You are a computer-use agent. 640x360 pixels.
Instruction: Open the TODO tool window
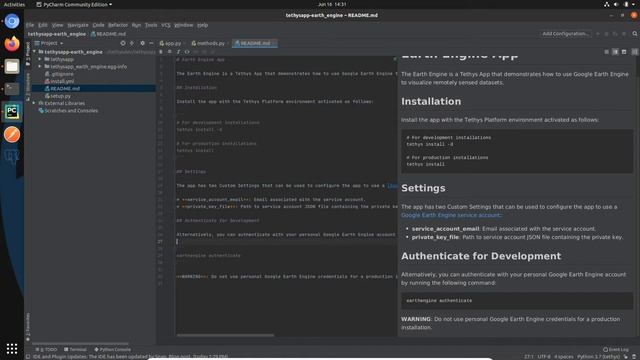point(47,349)
